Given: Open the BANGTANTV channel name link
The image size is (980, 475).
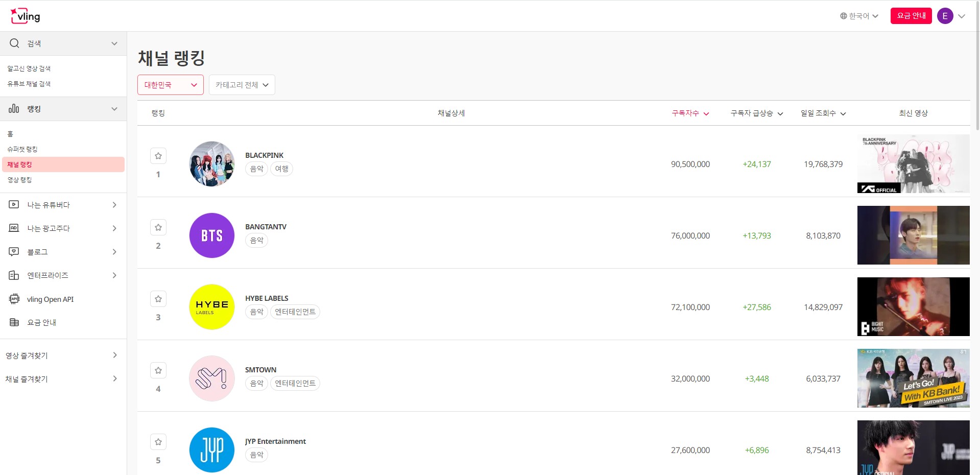Looking at the screenshot, I should click(266, 227).
